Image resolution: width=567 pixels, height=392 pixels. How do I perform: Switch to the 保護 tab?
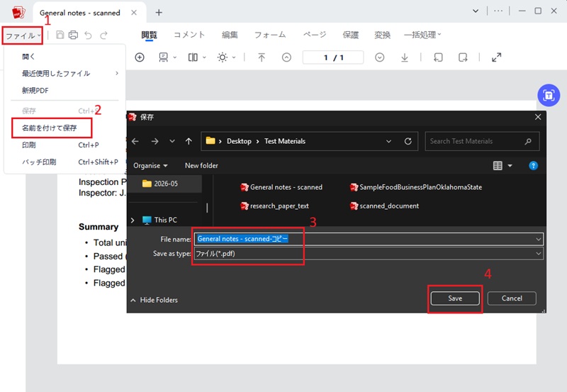pyautogui.click(x=350, y=35)
